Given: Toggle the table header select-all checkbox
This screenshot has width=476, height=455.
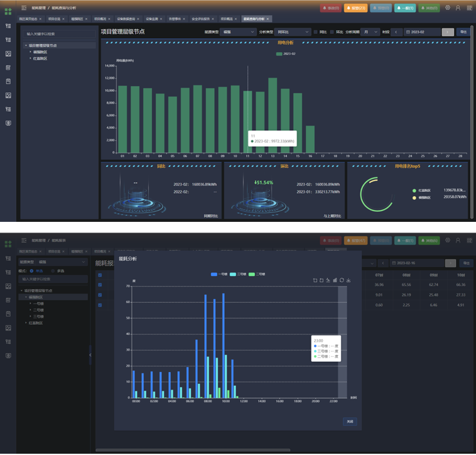Looking at the screenshot, I should 100,275.
